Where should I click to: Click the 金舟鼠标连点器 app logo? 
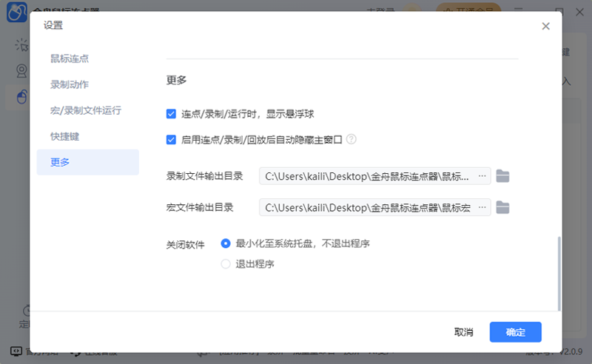point(16,13)
